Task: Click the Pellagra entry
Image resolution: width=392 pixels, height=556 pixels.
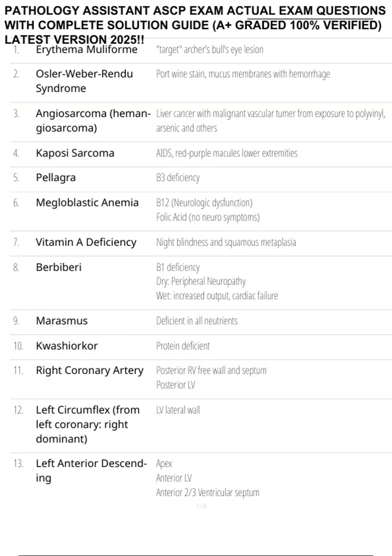Action: pyautogui.click(x=56, y=178)
